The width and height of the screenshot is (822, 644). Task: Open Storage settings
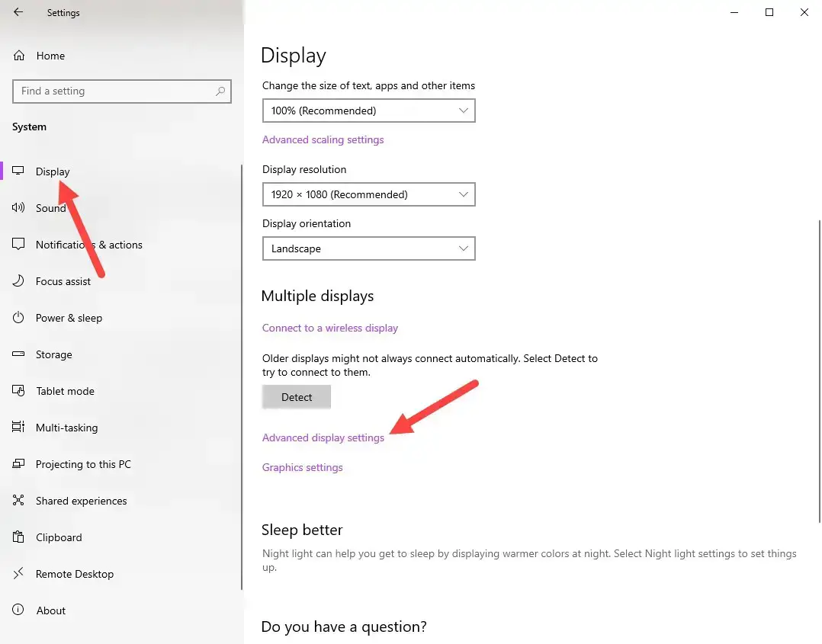coord(53,354)
